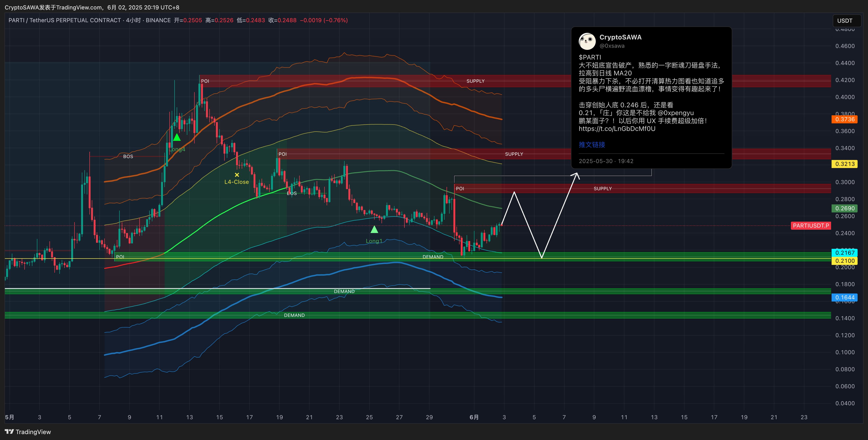868x440 pixels.
Task: Click the CryptoSAWA author name in tweet card
Action: pyautogui.click(x=620, y=37)
